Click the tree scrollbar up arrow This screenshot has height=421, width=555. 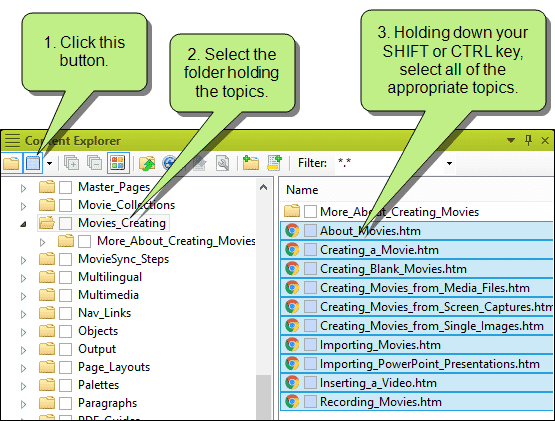click(263, 187)
